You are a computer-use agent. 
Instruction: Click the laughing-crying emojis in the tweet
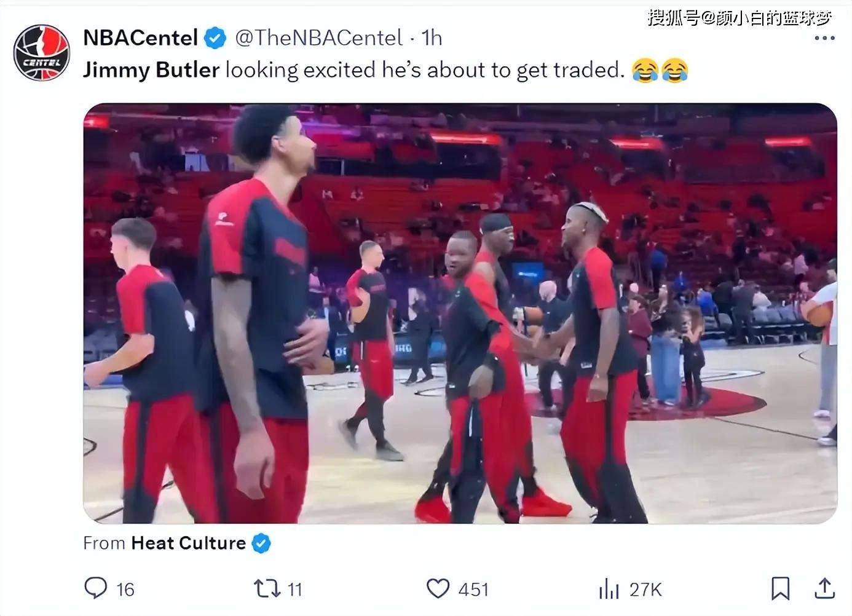(x=660, y=70)
